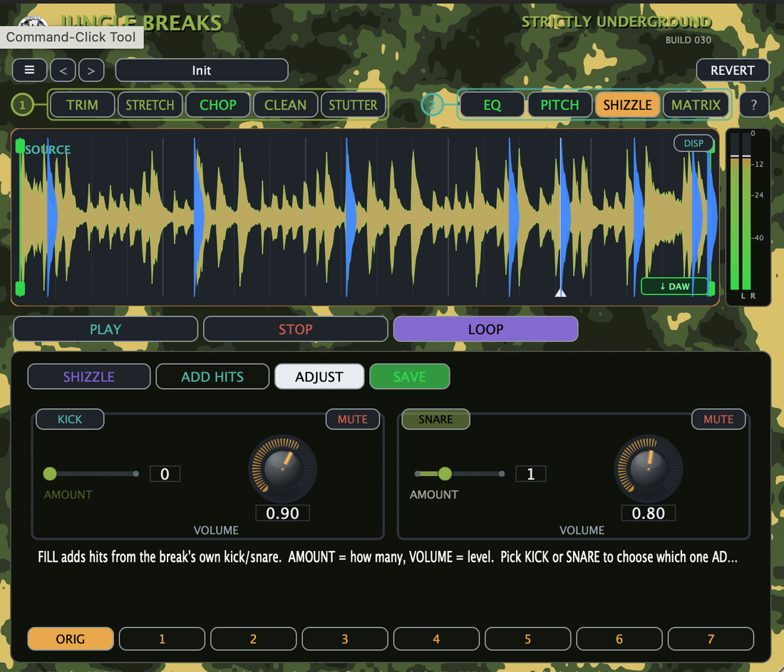The width and height of the screenshot is (784, 672).
Task: Click the DAW export button
Action: pyautogui.click(x=674, y=286)
